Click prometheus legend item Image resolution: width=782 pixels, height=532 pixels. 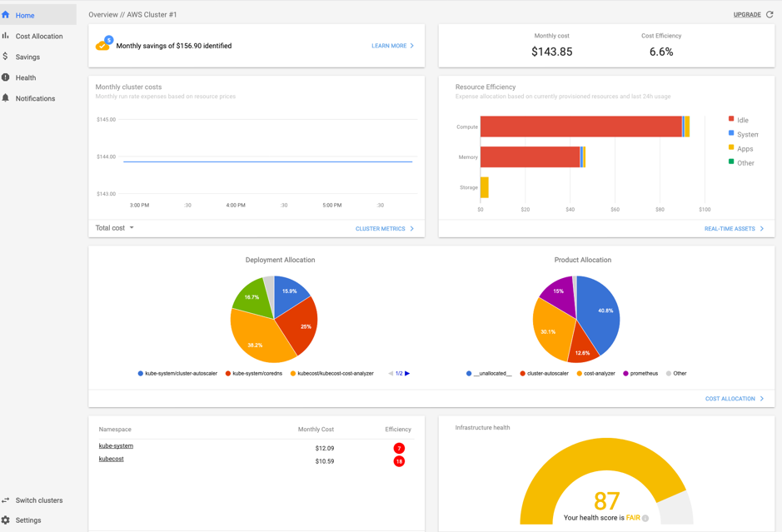click(640, 373)
